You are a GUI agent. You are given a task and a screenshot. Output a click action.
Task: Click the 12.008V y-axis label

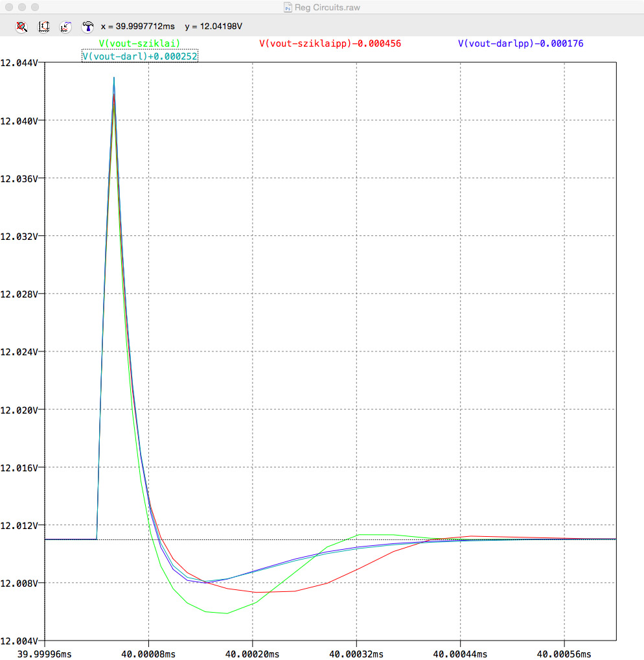pyautogui.click(x=19, y=583)
